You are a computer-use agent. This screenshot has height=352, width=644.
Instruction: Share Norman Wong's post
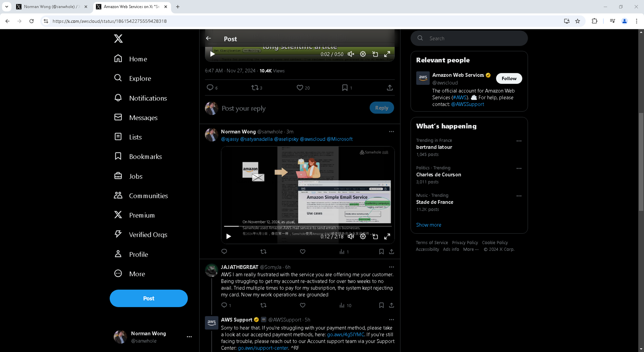392,251
